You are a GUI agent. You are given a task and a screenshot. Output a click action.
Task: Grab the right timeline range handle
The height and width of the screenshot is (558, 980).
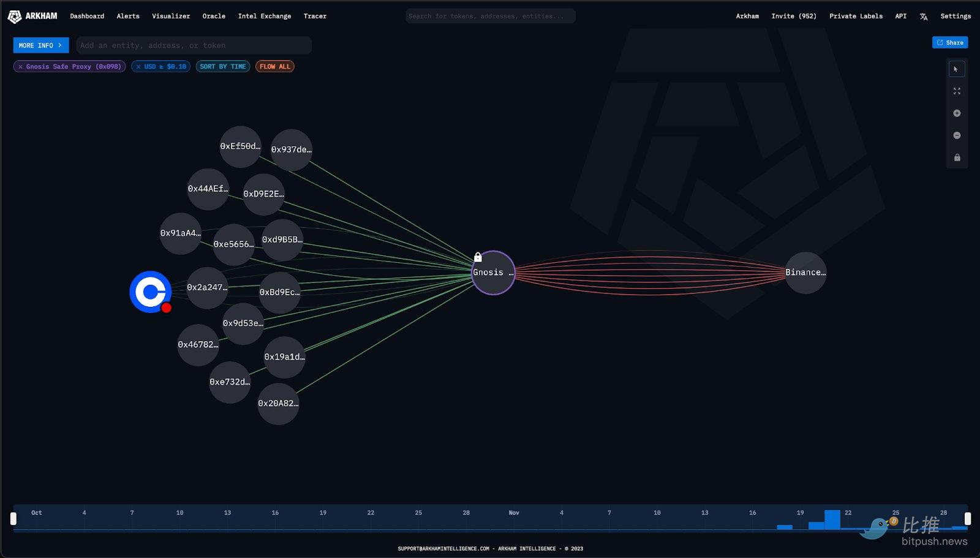(x=968, y=519)
